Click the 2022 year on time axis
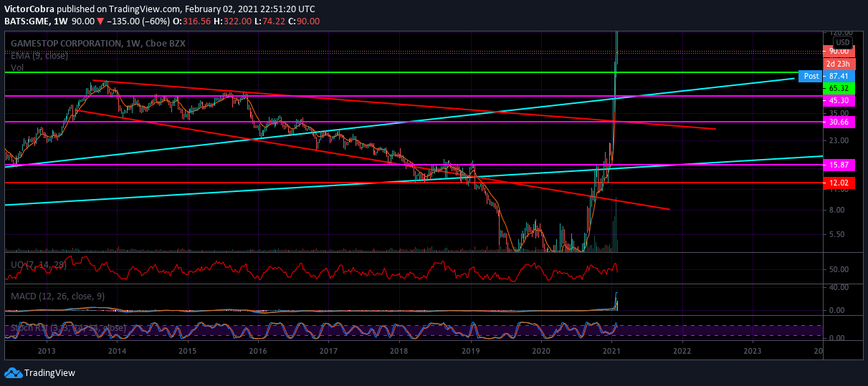The width and height of the screenshot is (868, 386). tap(682, 352)
